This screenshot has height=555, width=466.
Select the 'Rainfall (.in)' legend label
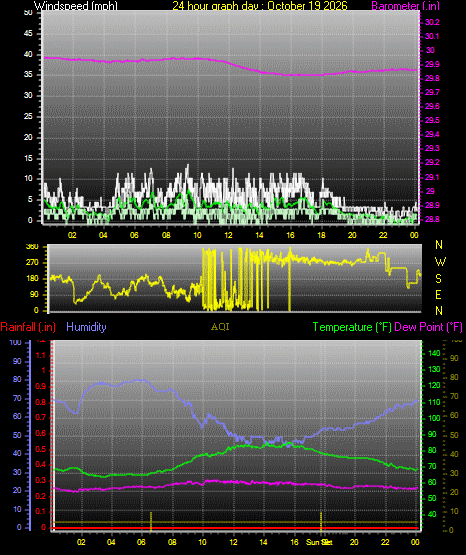coord(28,327)
